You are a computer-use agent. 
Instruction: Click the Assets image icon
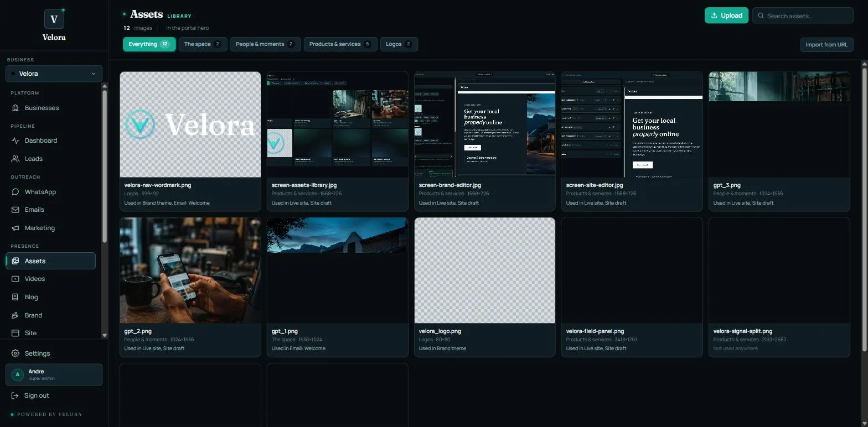pos(15,261)
